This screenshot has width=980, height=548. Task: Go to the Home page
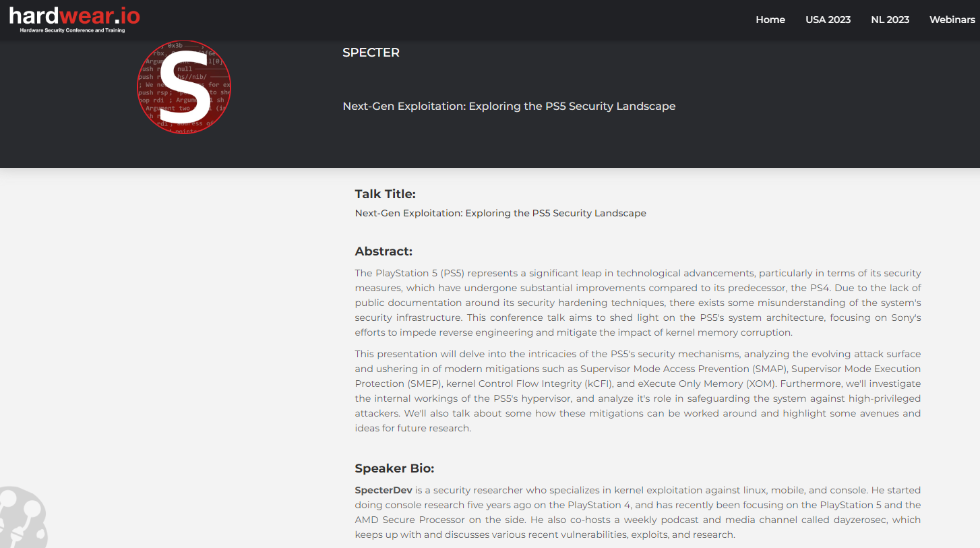(770, 20)
